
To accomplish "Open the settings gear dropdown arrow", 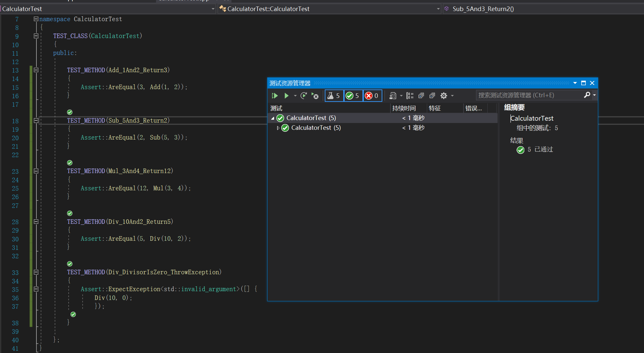I will (452, 96).
